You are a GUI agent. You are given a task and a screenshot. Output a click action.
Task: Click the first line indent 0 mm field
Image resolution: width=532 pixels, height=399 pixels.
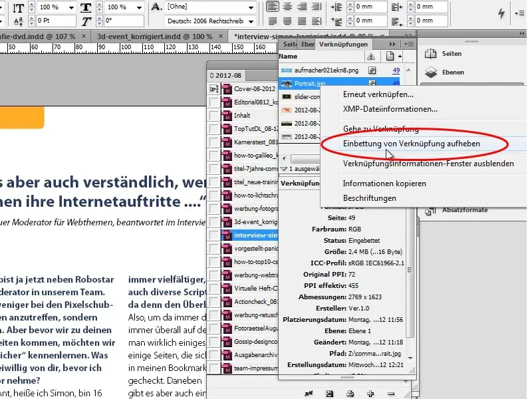[370, 21]
